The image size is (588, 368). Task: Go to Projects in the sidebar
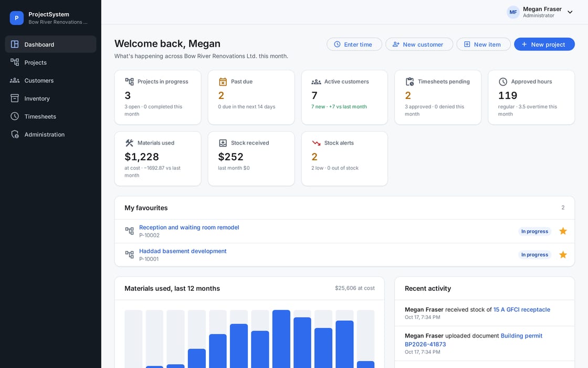pos(50,63)
